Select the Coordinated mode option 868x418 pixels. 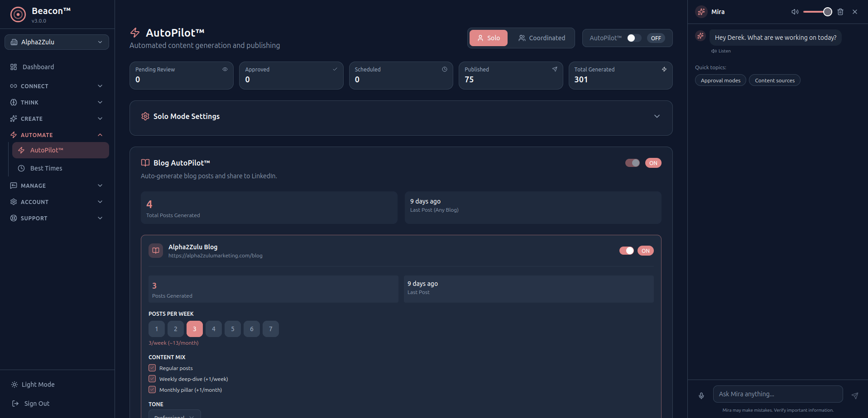tap(542, 38)
